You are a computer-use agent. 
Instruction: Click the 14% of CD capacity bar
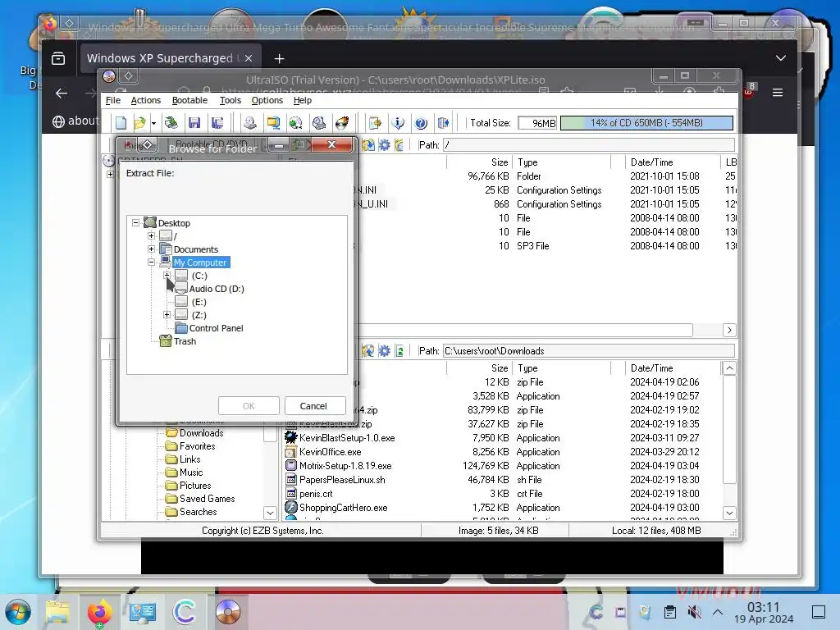coord(646,123)
